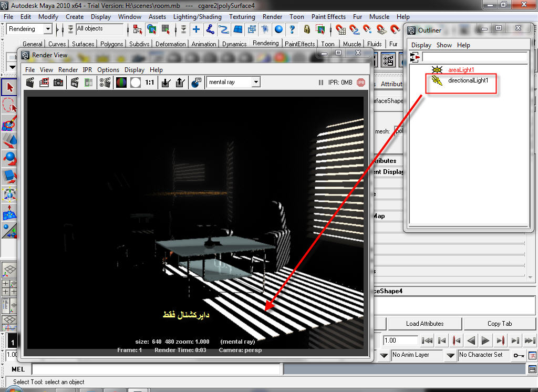
Task: Click the Copy Tab button
Action: 499,324
